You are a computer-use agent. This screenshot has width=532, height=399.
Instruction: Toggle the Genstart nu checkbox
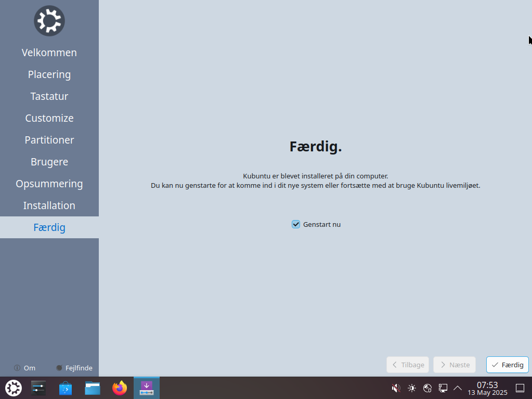(296, 224)
